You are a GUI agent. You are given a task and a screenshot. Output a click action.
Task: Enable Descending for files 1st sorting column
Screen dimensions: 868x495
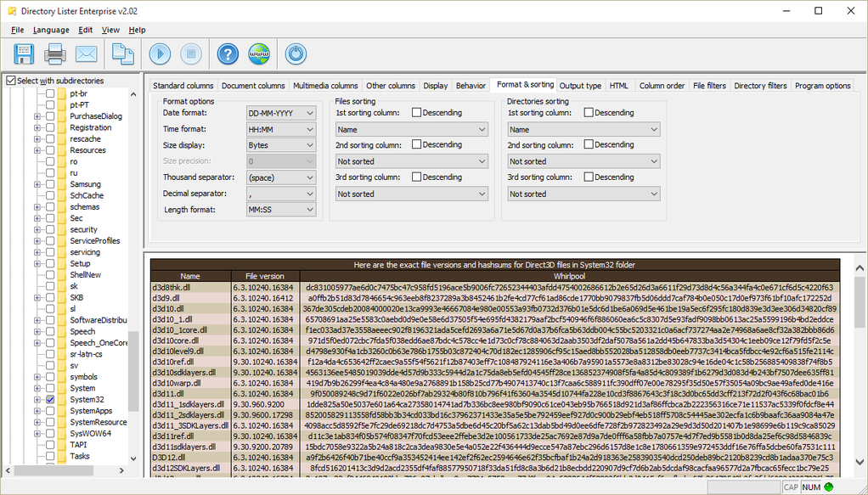416,112
